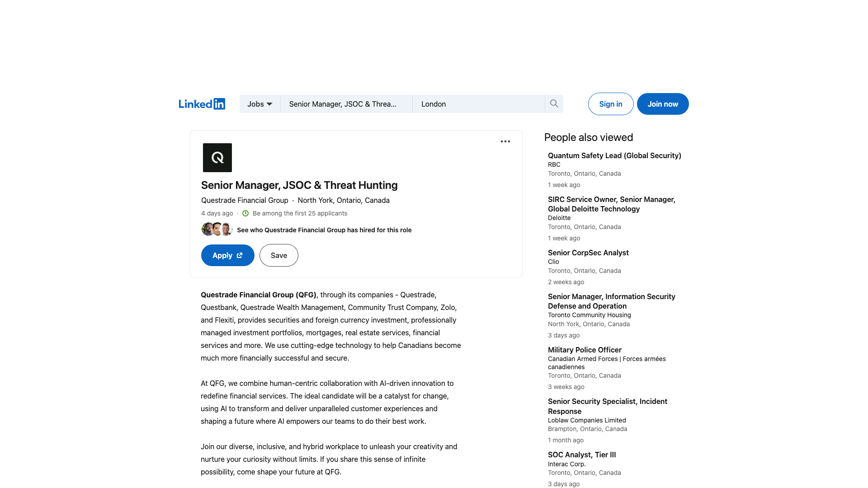Click 'Interac Corp.' company name
This screenshot has height=488, width=868.
(x=567, y=464)
